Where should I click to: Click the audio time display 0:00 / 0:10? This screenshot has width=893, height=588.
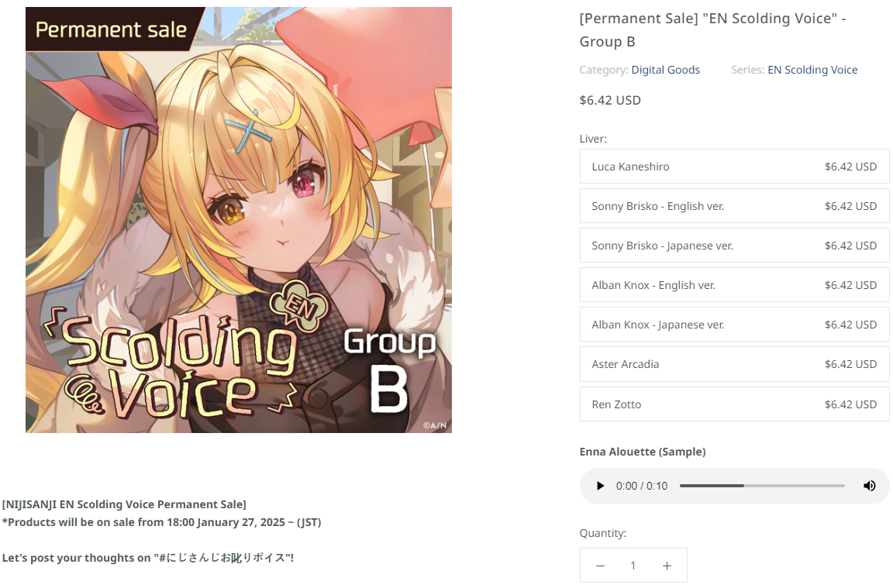[641, 486]
